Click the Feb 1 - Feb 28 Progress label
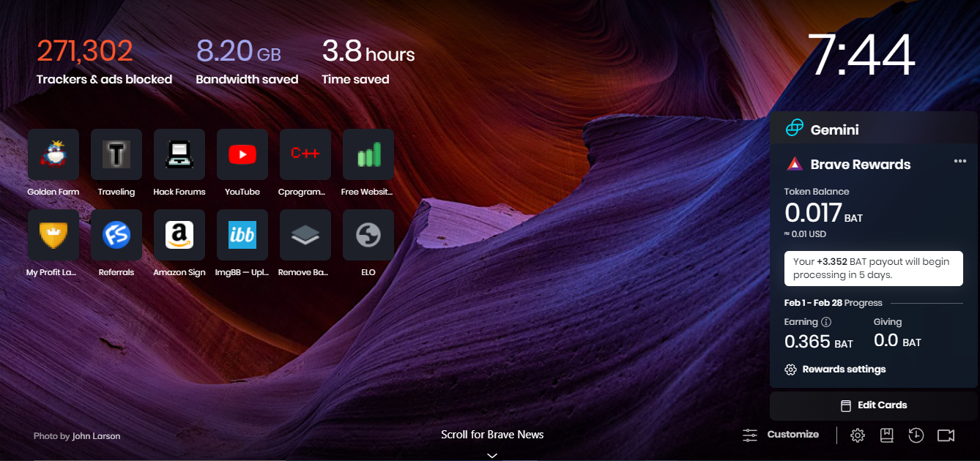The height and width of the screenshot is (461, 980). [x=834, y=303]
